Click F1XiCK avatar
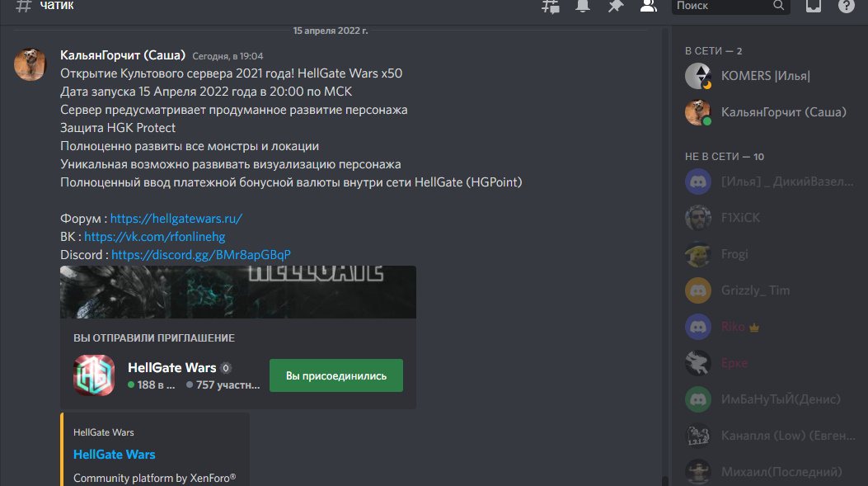 [697, 218]
